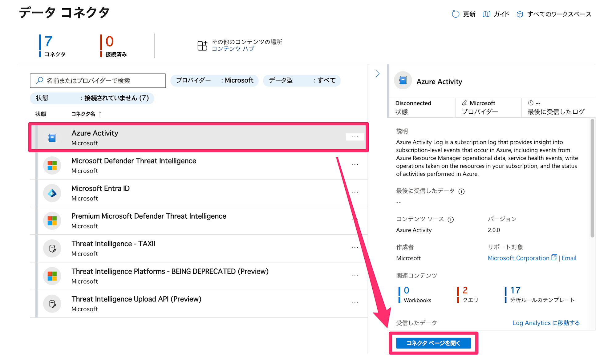Click the Threat Intelligence Platforms logo icon

pyautogui.click(x=52, y=276)
